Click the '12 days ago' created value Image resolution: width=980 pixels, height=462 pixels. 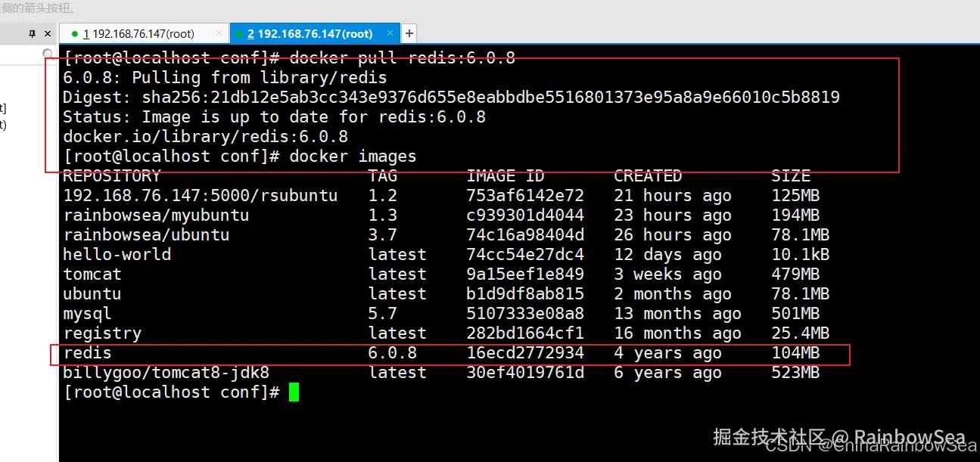[x=667, y=254]
